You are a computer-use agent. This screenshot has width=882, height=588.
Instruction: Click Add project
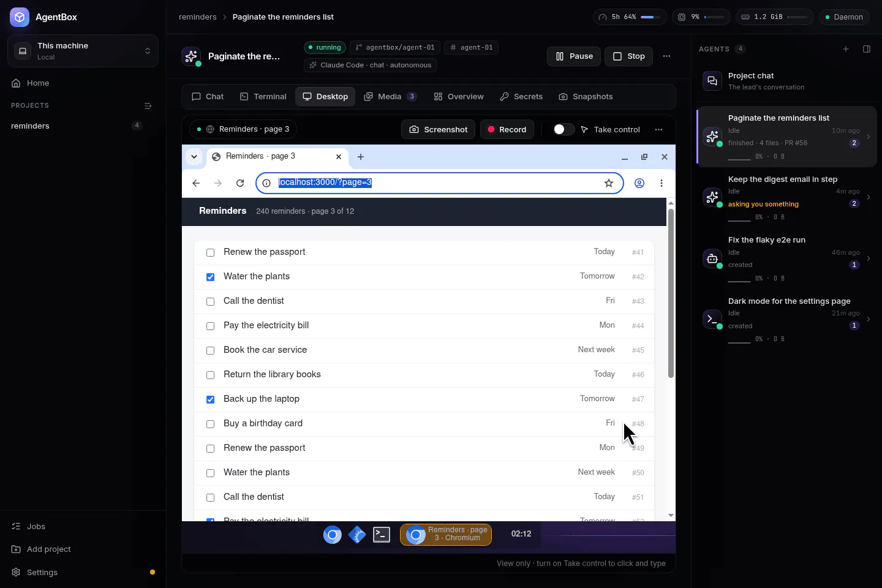(x=83, y=549)
